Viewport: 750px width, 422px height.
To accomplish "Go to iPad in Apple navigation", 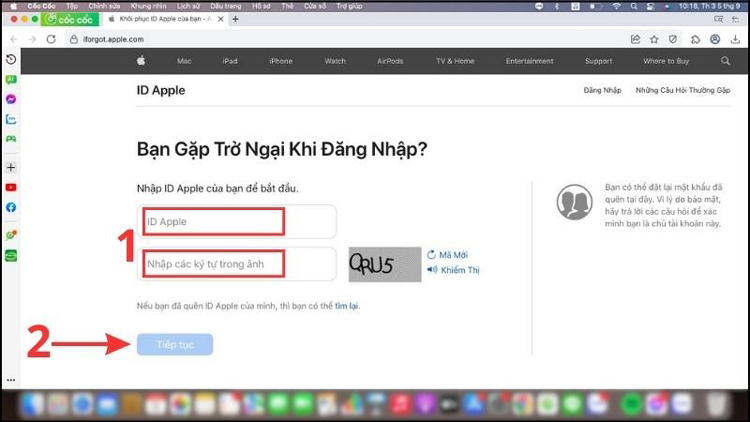I will click(x=230, y=61).
